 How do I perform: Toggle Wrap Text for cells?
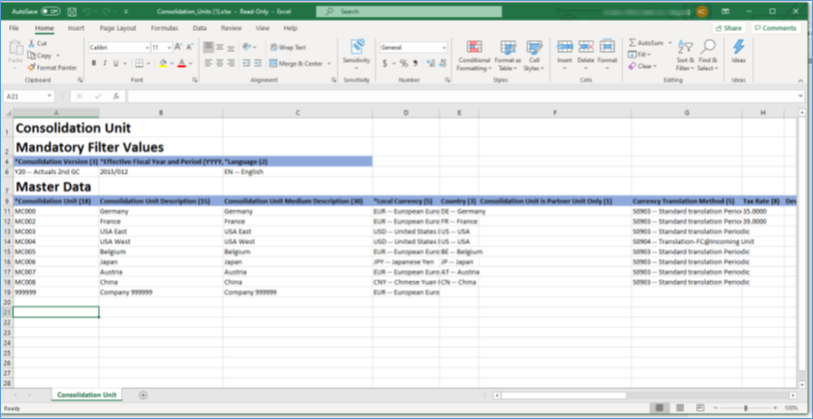288,47
